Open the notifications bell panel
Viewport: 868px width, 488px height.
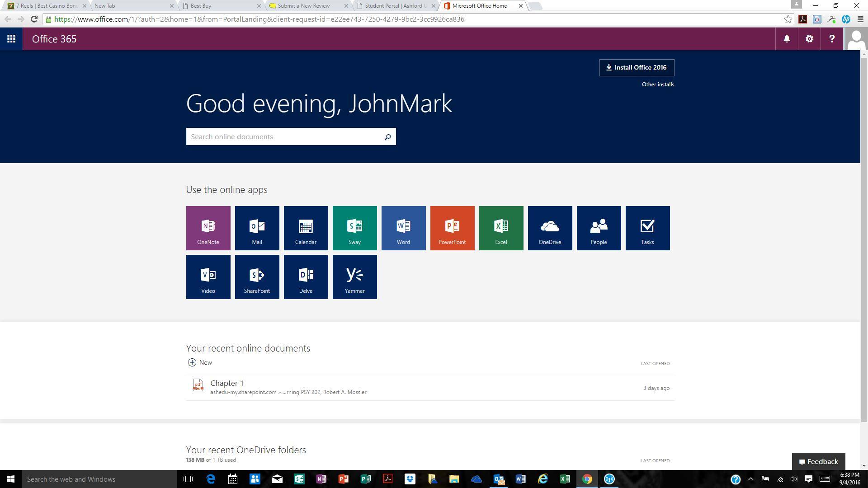tap(787, 39)
